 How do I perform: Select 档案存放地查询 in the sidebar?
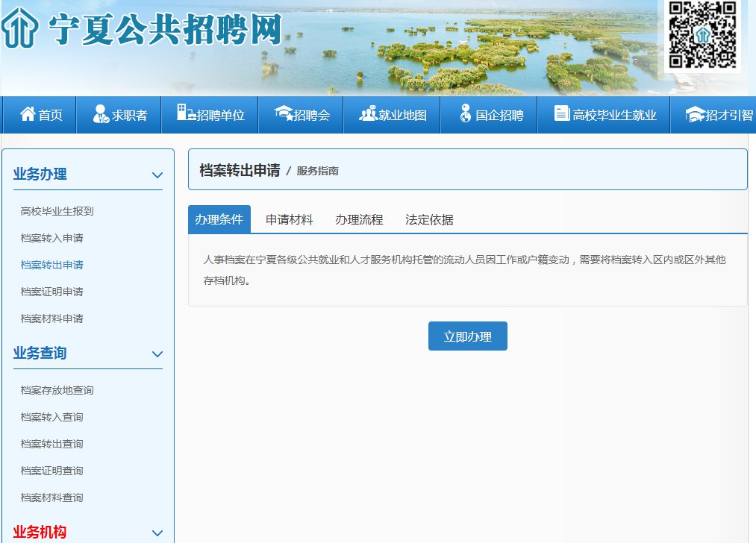click(x=57, y=390)
